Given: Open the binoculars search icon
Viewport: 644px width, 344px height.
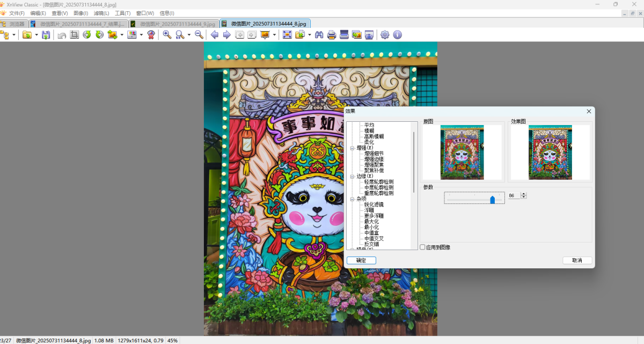Looking at the screenshot, I should tap(319, 35).
